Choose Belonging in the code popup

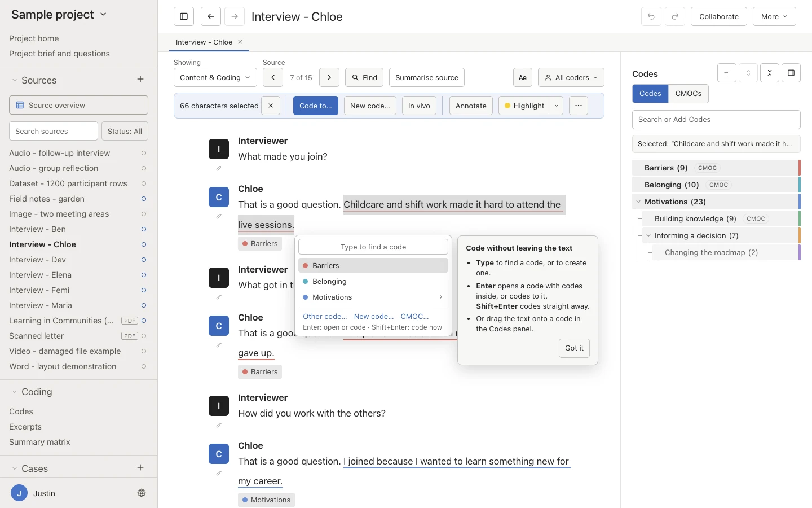pyautogui.click(x=373, y=281)
